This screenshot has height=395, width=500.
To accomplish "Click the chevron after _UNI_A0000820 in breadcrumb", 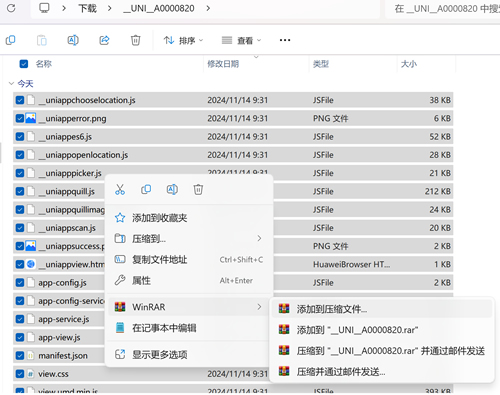I will pyautogui.click(x=208, y=8).
